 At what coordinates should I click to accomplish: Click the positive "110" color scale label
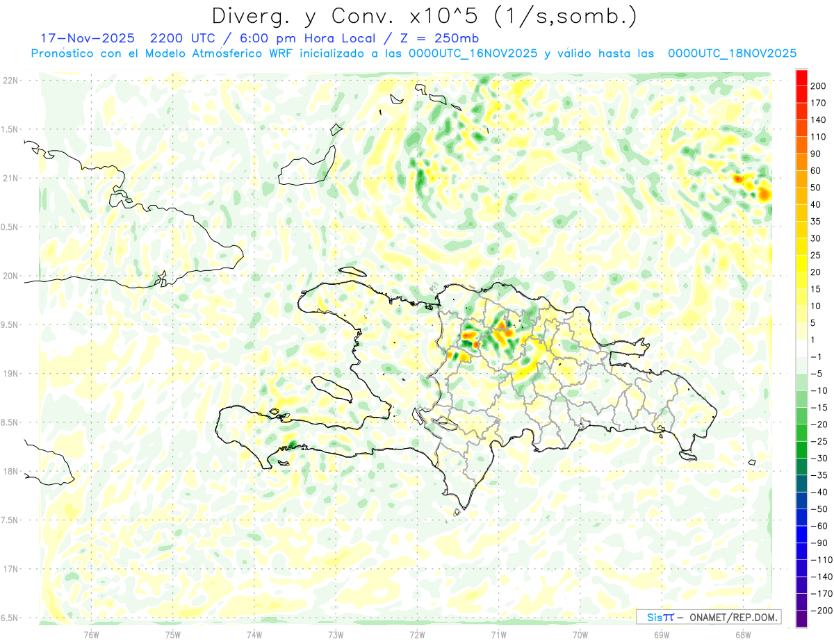click(x=819, y=137)
